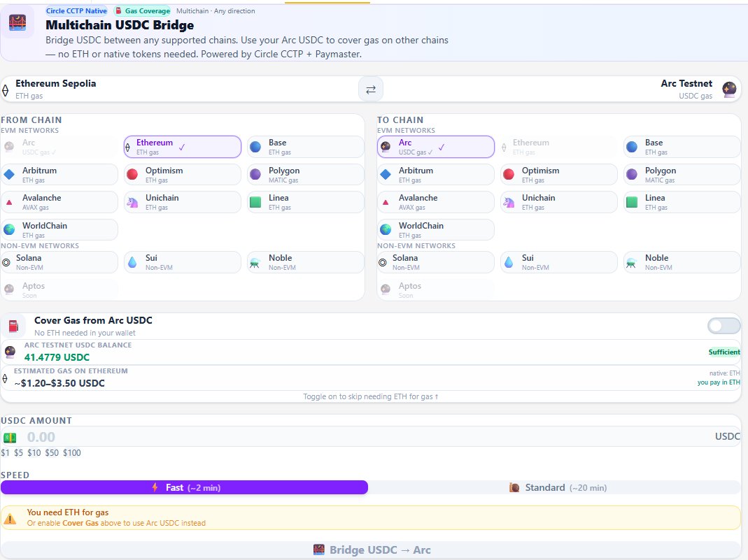Select the Fast speed option
Image resolution: width=748 pixels, height=560 pixels.
pos(184,487)
